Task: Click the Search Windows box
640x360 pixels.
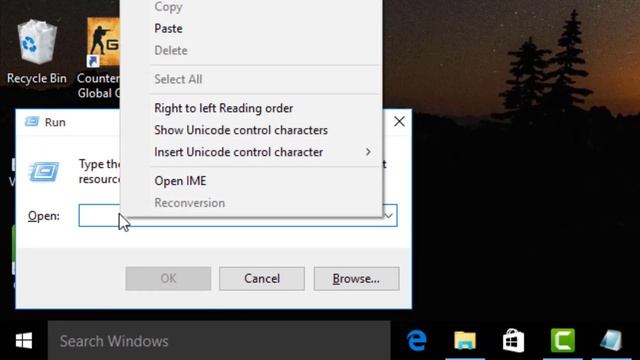Action: pos(219,341)
